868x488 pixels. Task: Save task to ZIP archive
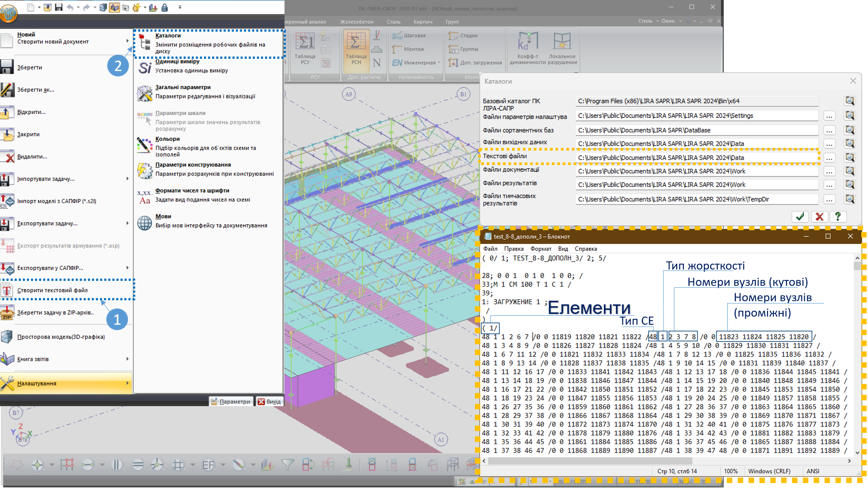coord(55,313)
